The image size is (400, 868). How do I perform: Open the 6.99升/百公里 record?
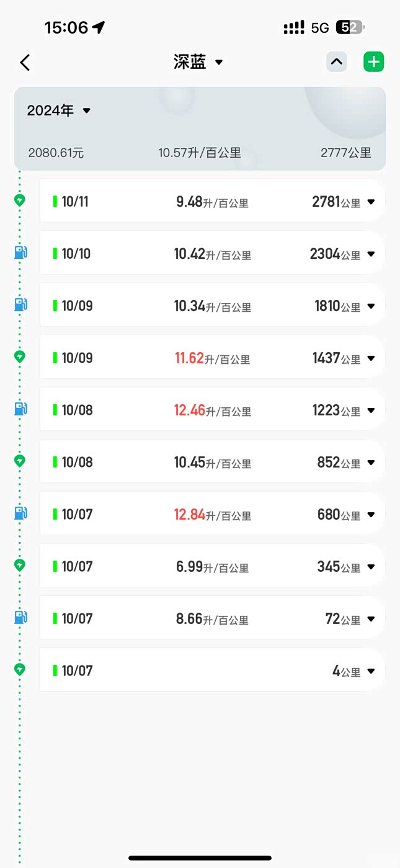(x=212, y=567)
